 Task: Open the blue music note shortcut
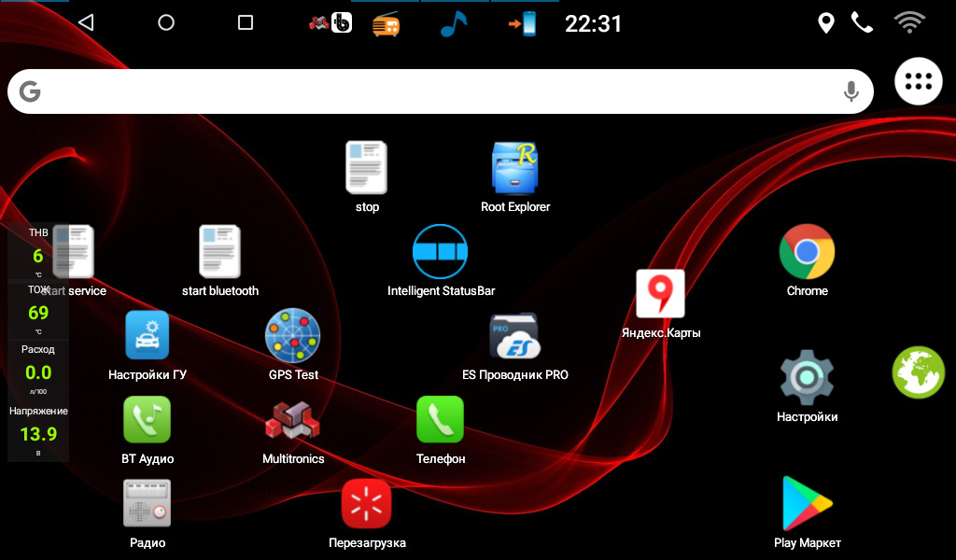pyautogui.click(x=454, y=23)
